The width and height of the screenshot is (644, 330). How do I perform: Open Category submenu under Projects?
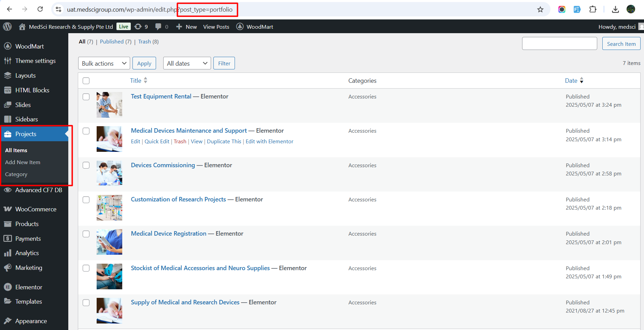click(x=16, y=174)
